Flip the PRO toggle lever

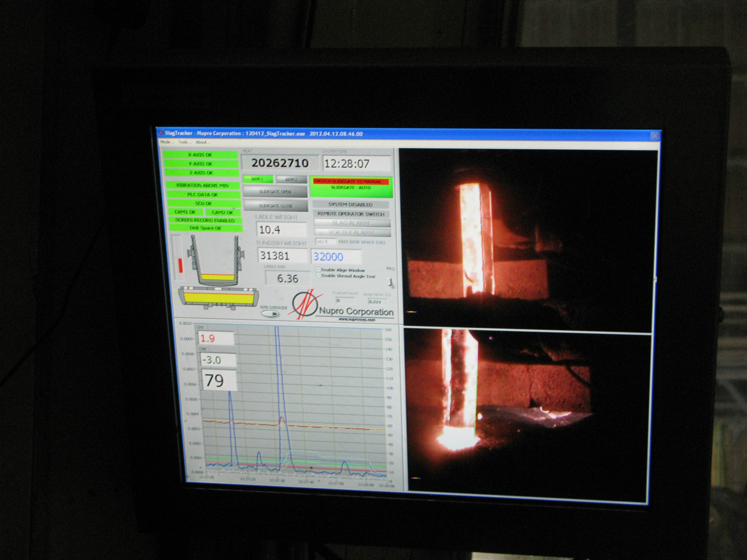click(391, 283)
